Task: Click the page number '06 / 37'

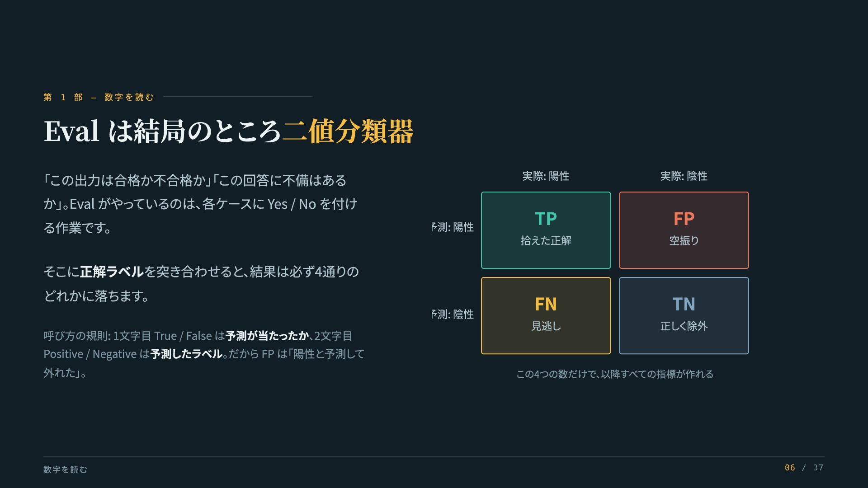Action: [x=804, y=468]
